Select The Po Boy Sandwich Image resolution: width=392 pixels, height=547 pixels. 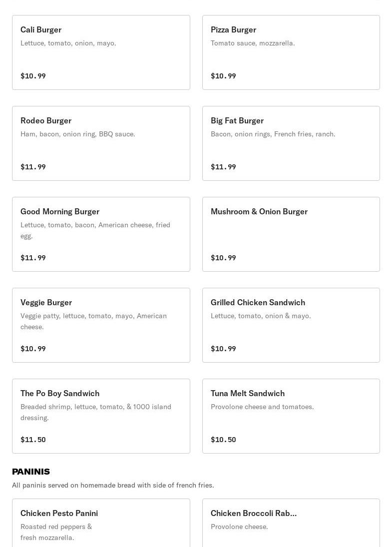[x=101, y=416]
